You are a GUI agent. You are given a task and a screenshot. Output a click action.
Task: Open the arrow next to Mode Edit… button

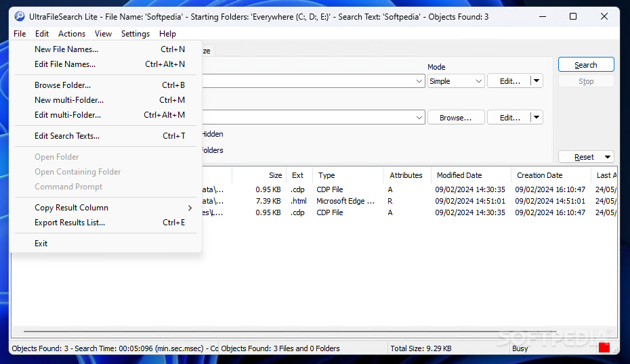537,81
